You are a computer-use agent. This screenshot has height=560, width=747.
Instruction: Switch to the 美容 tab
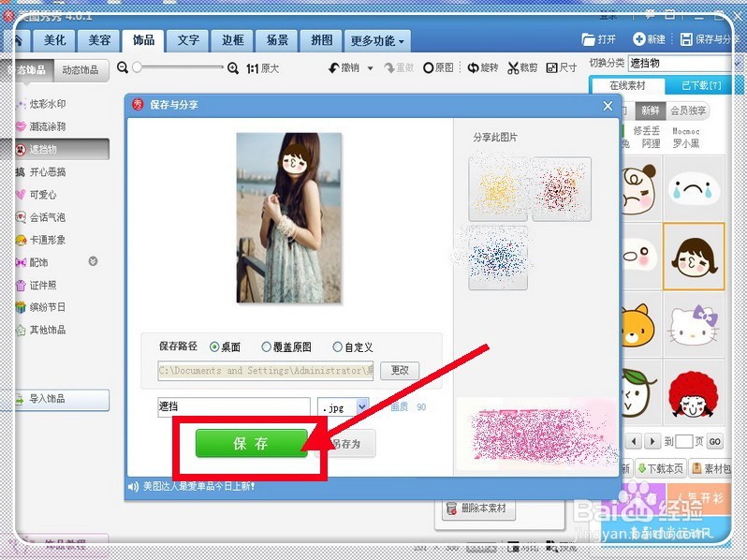pyautogui.click(x=99, y=40)
